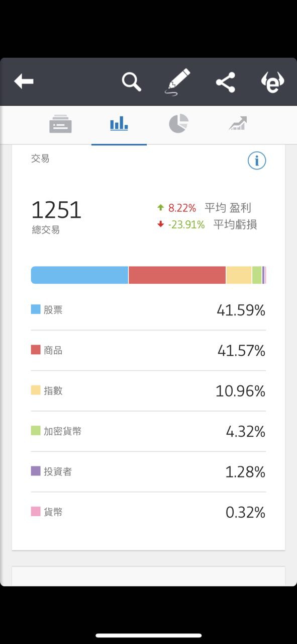Select the 指數 10.96% row

148,391
